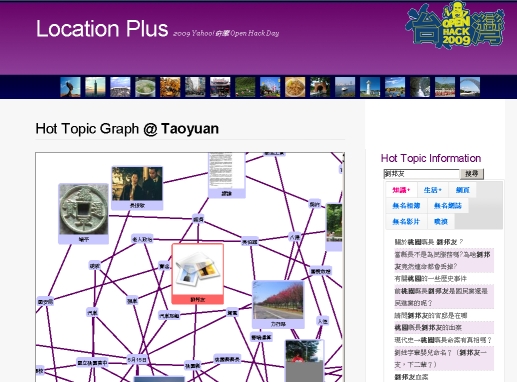Switch to the first pink knowledge tab
The height and width of the screenshot is (382, 517).
pyautogui.click(x=401, y=190)
